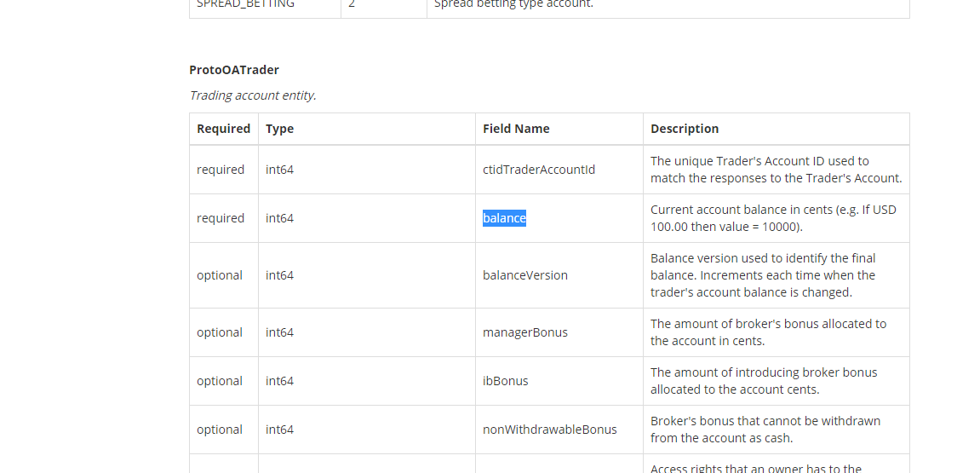The height and width of the screenshot is (473, 980).
Task: Click the ProtoOATrader heading
Action: (234, 70)
